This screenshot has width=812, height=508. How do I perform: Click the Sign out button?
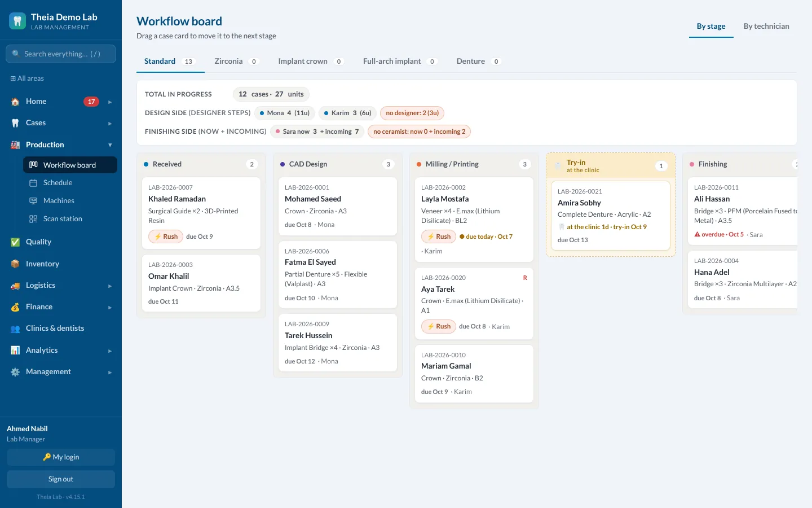(x=61, y=479)
